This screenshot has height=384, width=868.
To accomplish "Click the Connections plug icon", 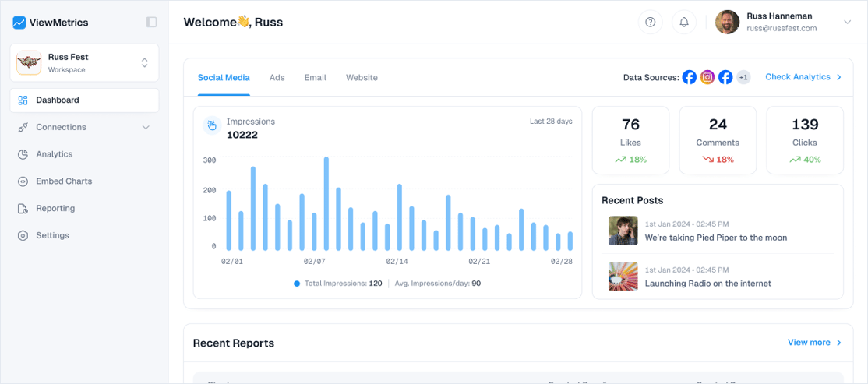I will click(23, 127).
